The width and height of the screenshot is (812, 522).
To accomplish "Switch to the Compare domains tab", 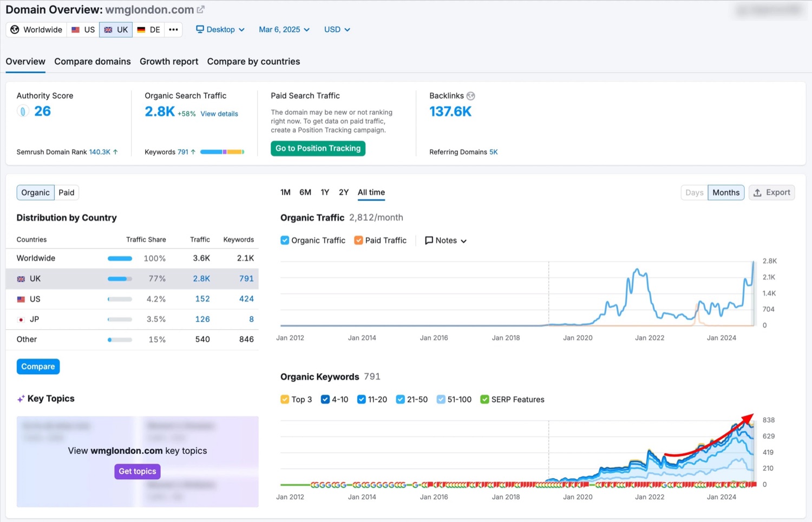I will click(93, 62).
